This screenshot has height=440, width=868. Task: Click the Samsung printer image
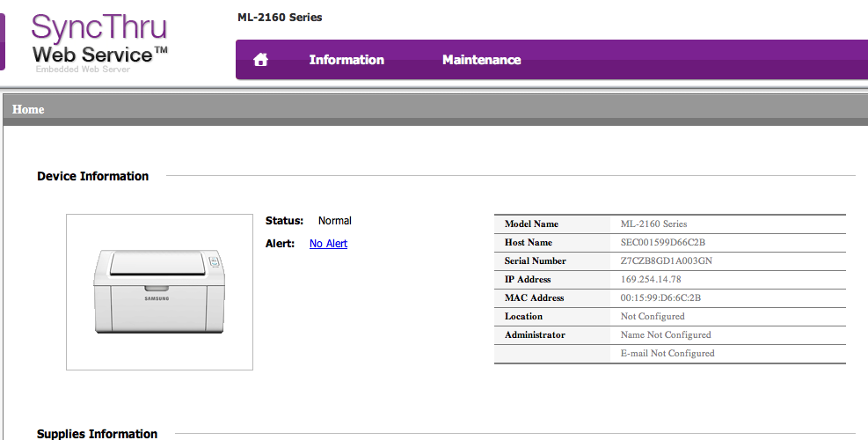(x=159, y=291)
